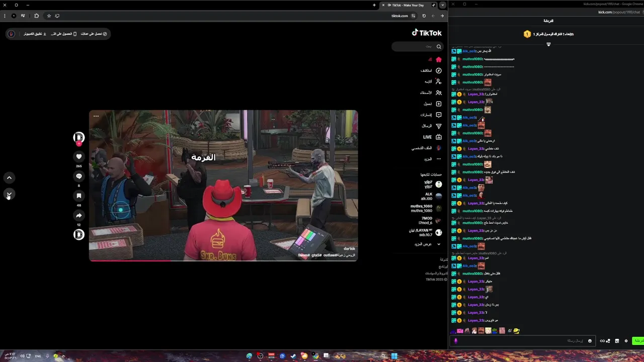Open the sound disc icon below share
This screenshot has height=362, width=644.
click(79, 234)
